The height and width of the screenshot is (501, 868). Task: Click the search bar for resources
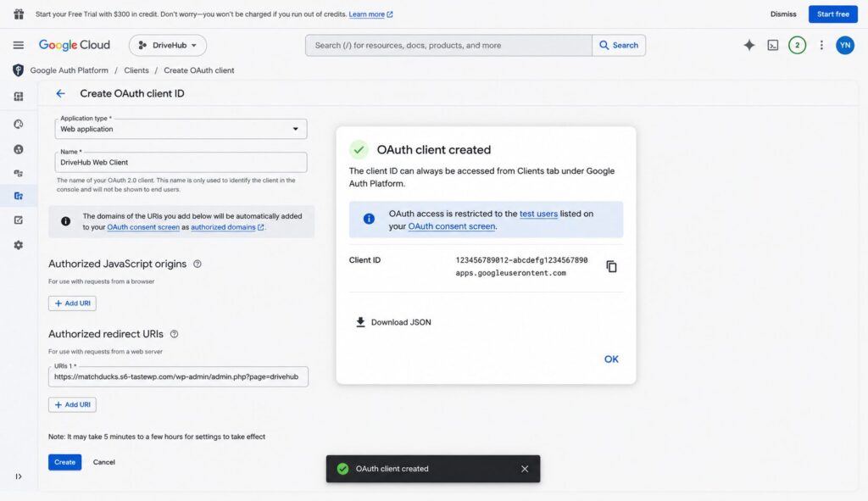[x=448, y=46]
